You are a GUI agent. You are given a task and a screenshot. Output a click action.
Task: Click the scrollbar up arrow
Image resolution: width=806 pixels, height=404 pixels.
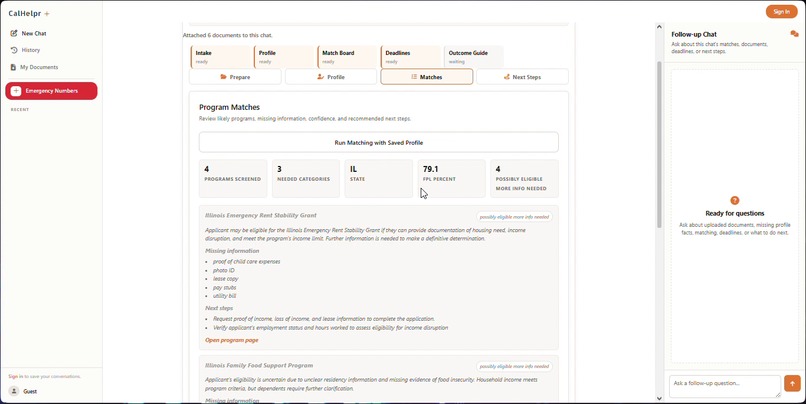point(660,27)
